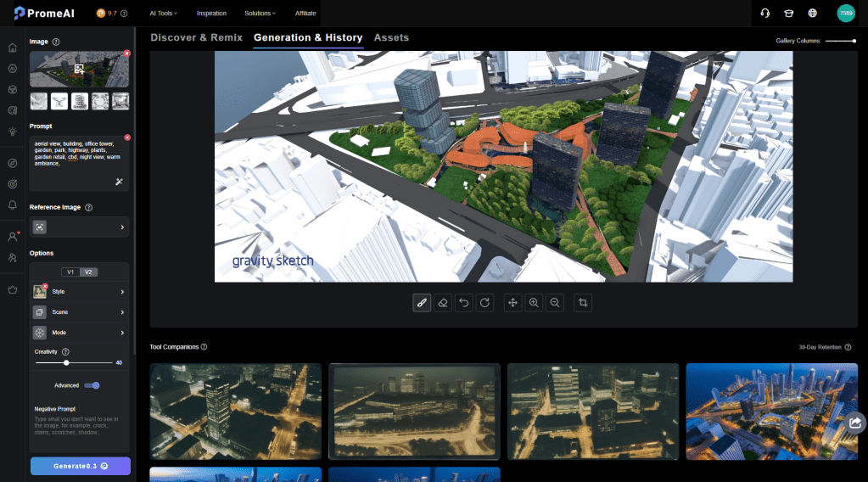Expand the Scene options row
Viewport: 868px width, 482px height.
click(x=80, y=312)
